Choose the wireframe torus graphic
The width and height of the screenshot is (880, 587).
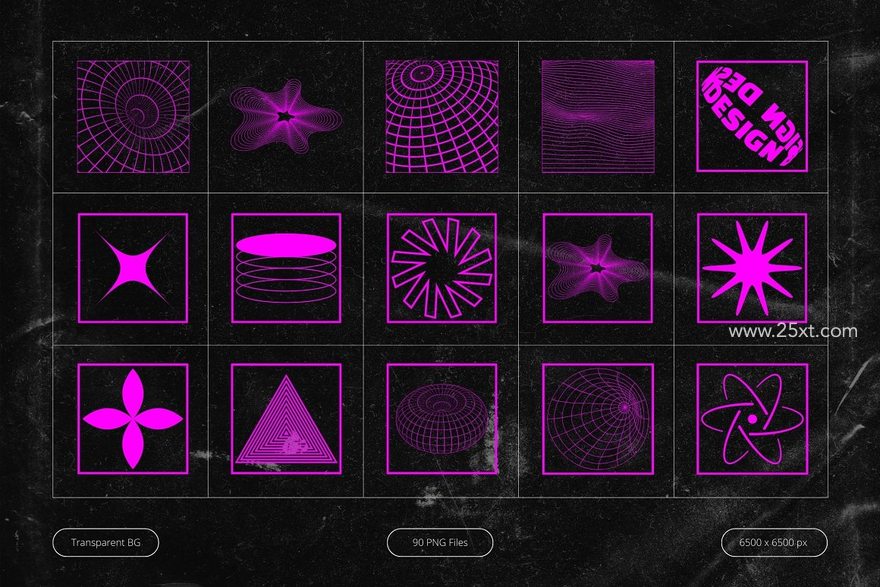(442, 419)
